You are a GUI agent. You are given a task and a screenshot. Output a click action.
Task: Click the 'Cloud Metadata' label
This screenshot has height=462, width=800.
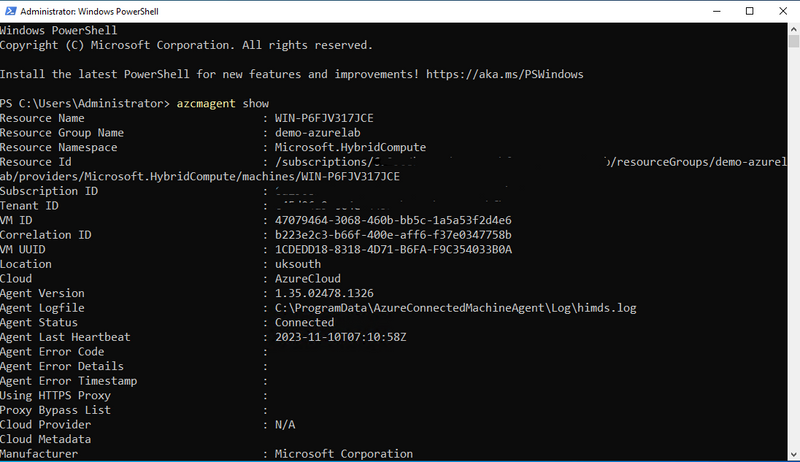coord(45,440)
